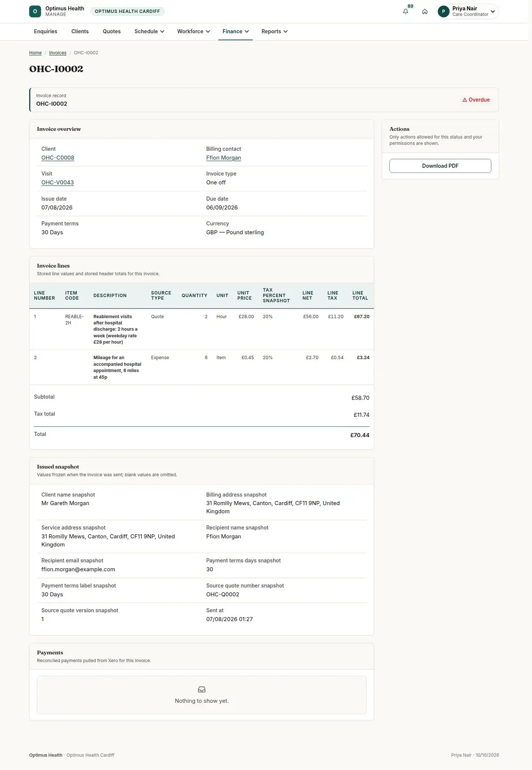The width and height of the screenshot is (532, 770).
Task: Go to the Enquiries section
Action: pos(46,31)
